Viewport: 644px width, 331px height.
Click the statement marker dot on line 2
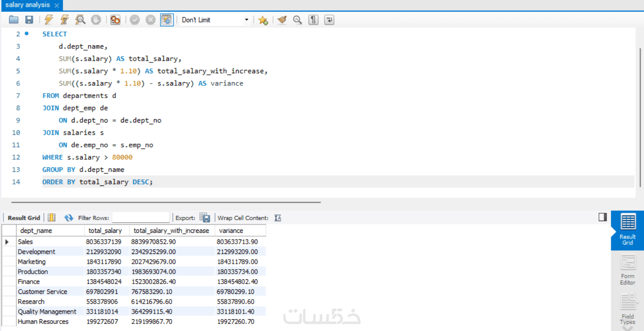26,33
